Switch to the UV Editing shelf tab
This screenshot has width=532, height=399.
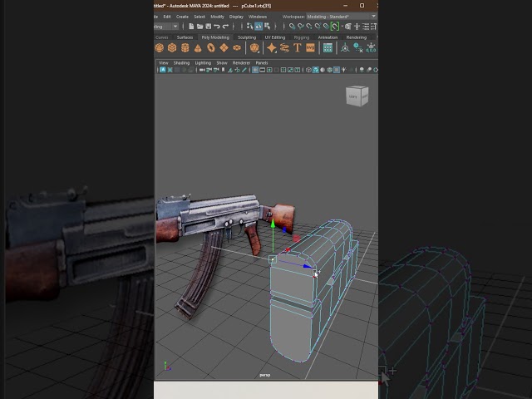(275, 37)
